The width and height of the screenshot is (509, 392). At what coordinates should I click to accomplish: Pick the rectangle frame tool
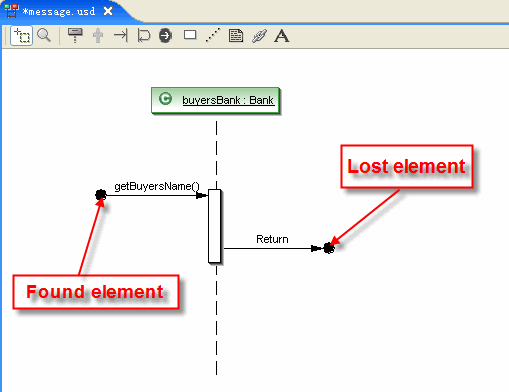pos(190,35)
